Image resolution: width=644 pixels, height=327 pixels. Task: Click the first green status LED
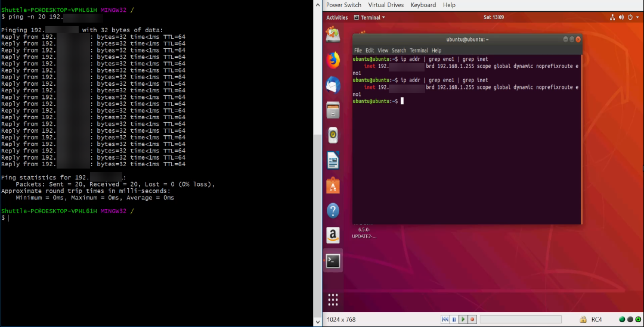pyautogui.click(x=622, y=319)
